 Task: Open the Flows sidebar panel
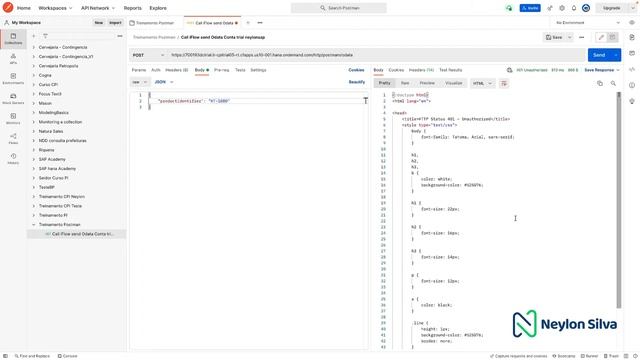[x=13, y=139]
